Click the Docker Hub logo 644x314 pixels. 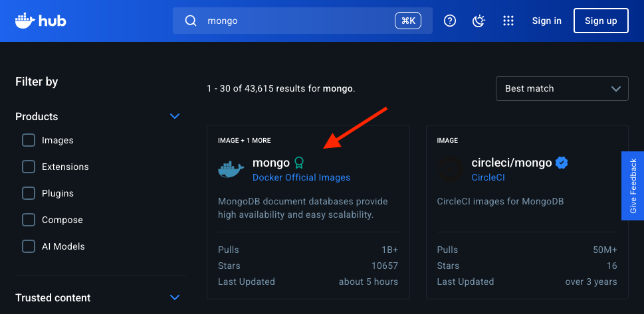[41, 21]
